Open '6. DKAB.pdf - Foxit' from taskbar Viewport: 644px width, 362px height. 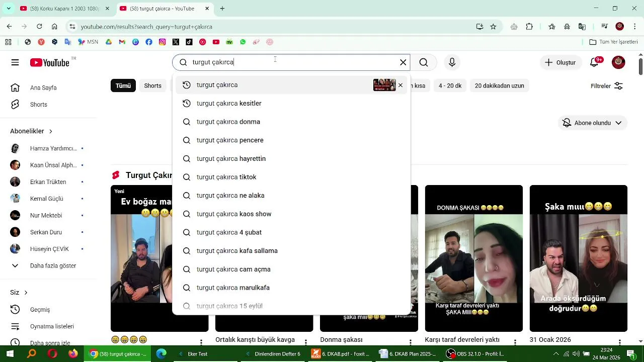(x=341, y=354)
